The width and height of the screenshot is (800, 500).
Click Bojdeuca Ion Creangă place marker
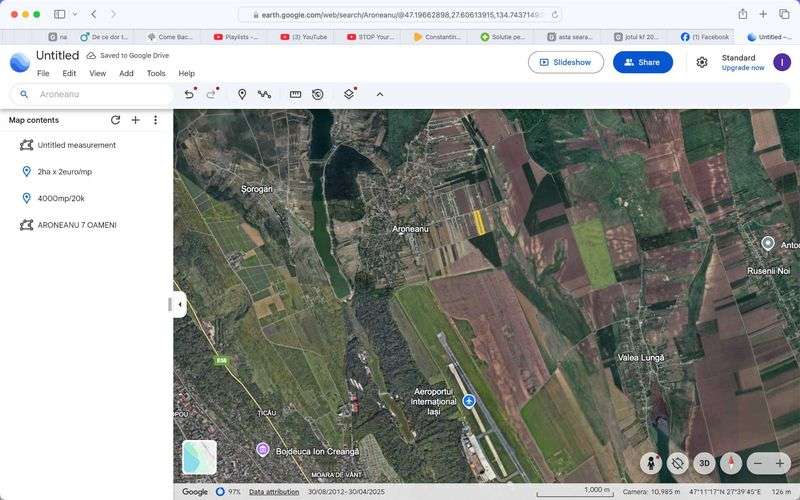[263, 449]
